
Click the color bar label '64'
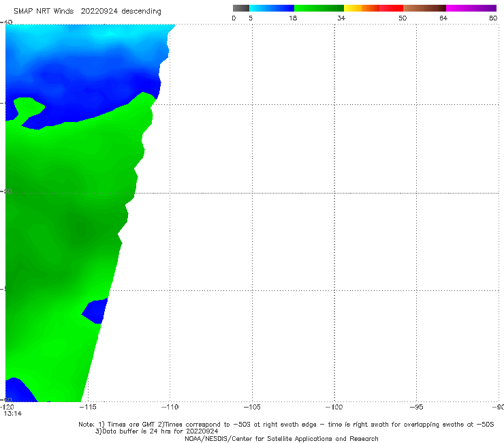pyautogui.click(x=443, y=18)
